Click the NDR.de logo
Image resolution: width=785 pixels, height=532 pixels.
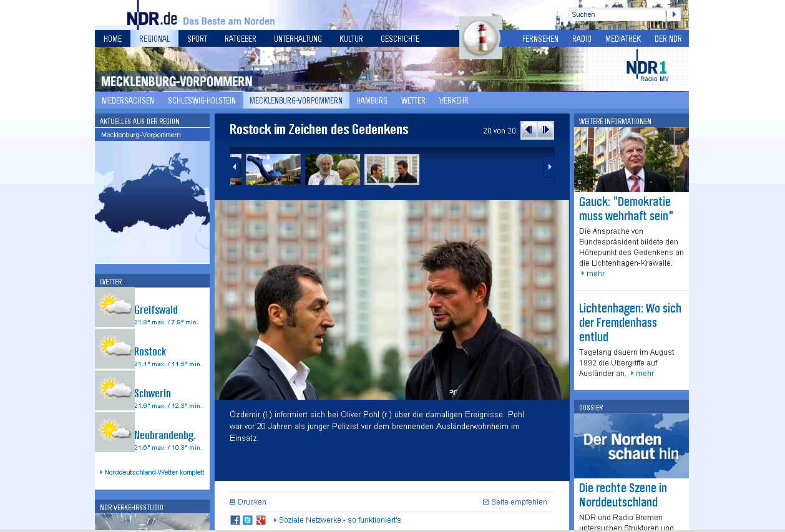(x=152, y=19)
